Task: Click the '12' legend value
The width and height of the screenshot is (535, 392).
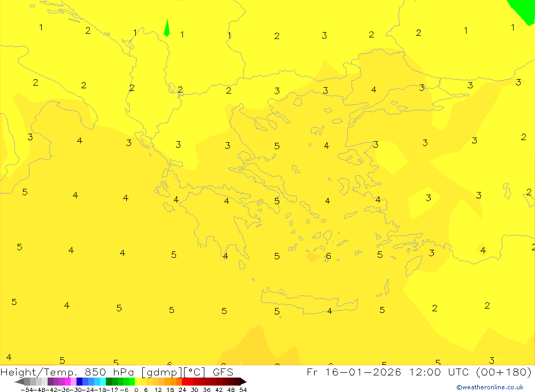Action: pos(158,390)
